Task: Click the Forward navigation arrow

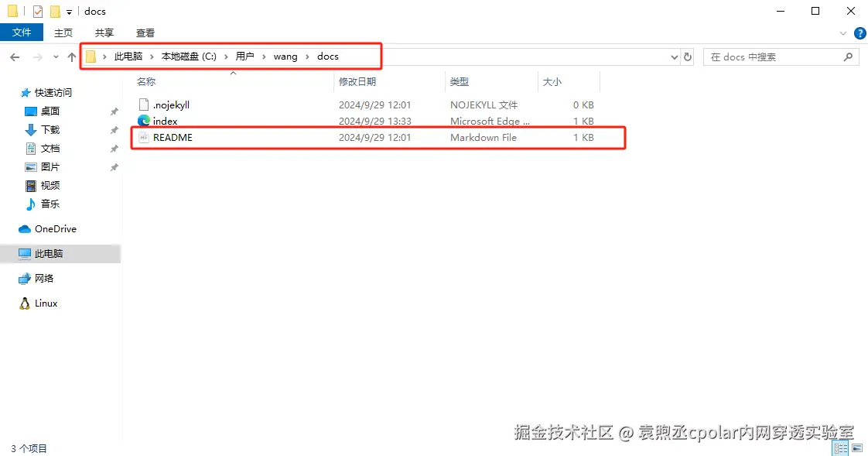Action: click(37, 57)
